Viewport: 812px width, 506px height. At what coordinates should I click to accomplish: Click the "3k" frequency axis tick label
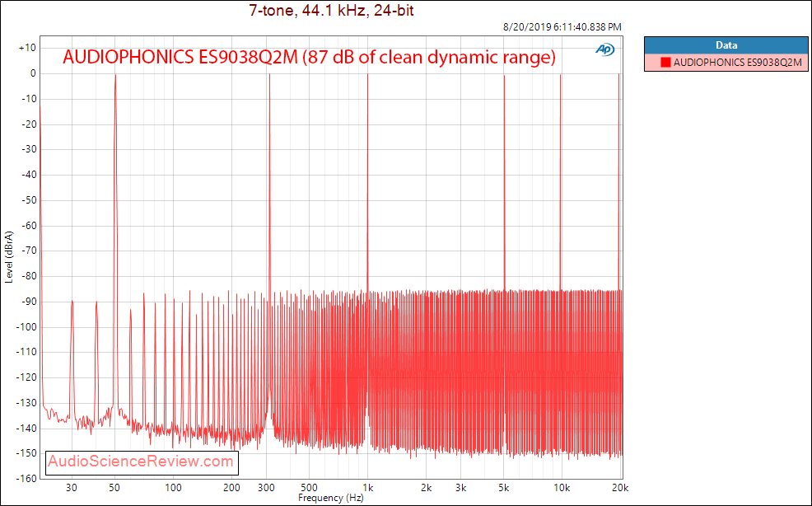tap(460, 488)
